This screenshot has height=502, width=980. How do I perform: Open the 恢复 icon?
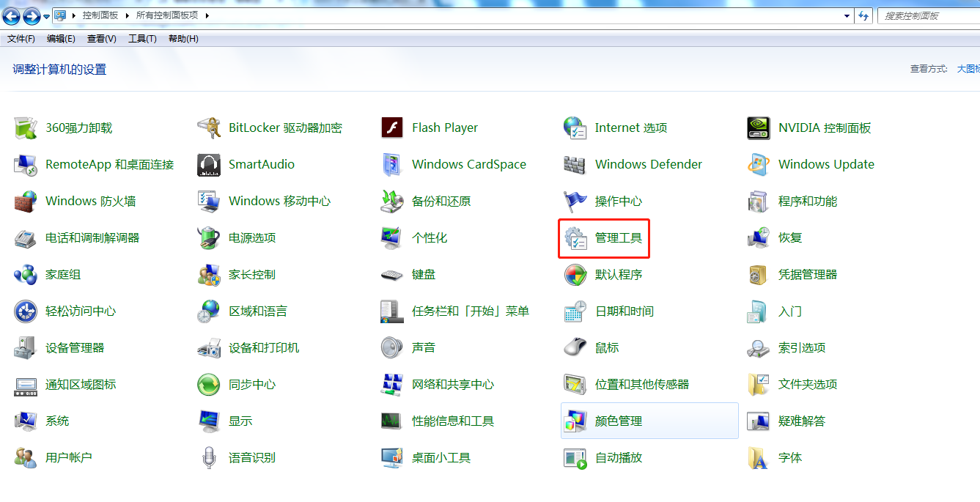click(759, 237)
